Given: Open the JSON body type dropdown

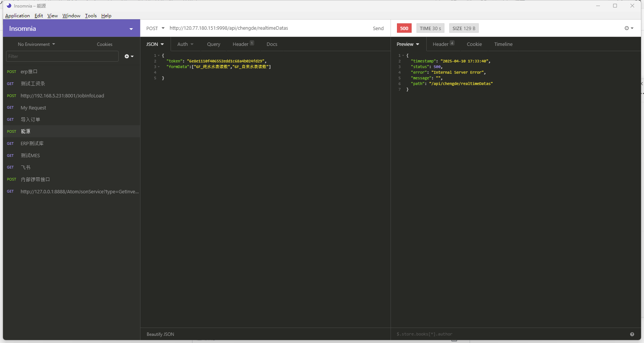Looking at the screenshot, I should [x=155, y=44].
